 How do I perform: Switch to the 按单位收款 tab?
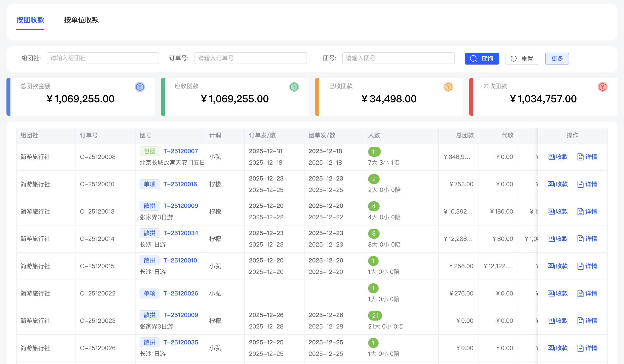81,20
